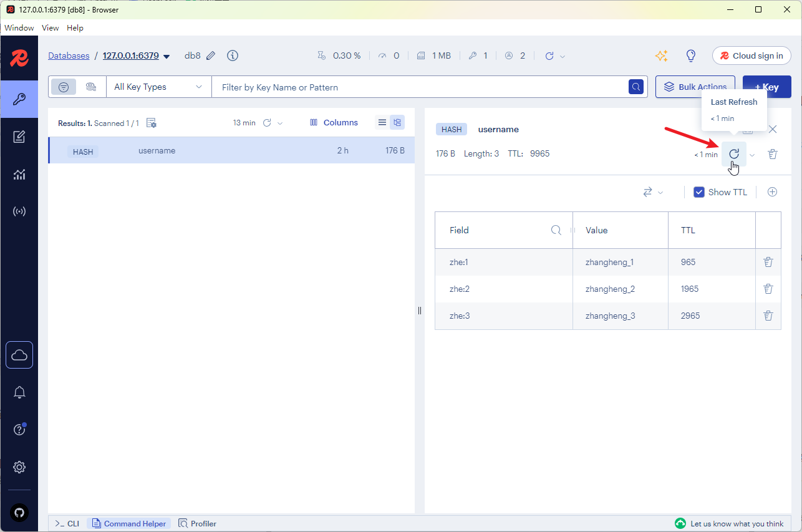The width and height of the screenshot is (802, 532).
Task: Open the View menu
Action: click(x=51, y=28)
